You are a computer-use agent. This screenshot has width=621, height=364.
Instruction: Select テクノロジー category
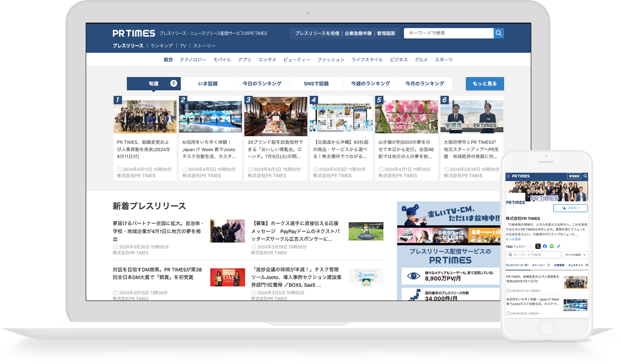(193, 59)
